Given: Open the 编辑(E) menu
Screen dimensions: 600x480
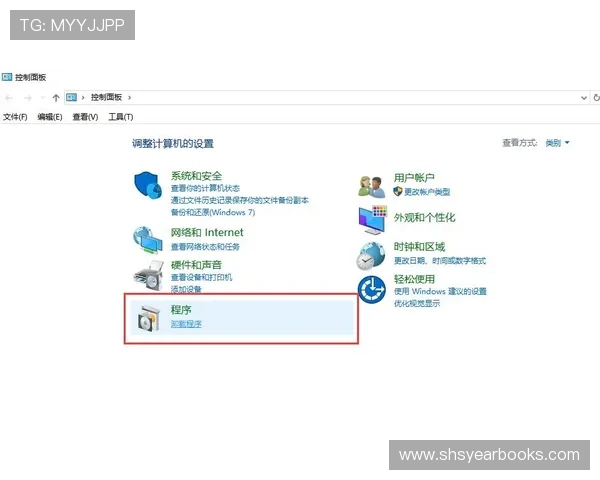Looking at the screenshot, I should [x=50, y=117].
